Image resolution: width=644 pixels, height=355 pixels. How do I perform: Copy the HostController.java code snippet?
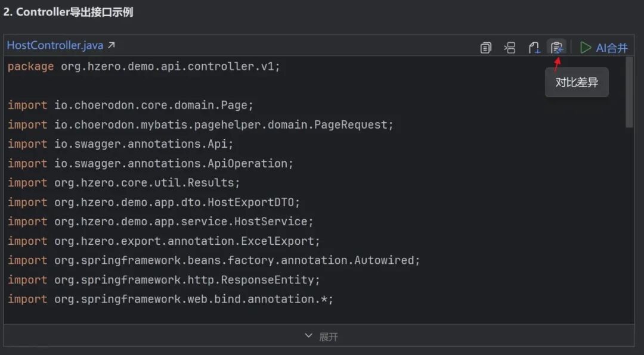[486, 48]
